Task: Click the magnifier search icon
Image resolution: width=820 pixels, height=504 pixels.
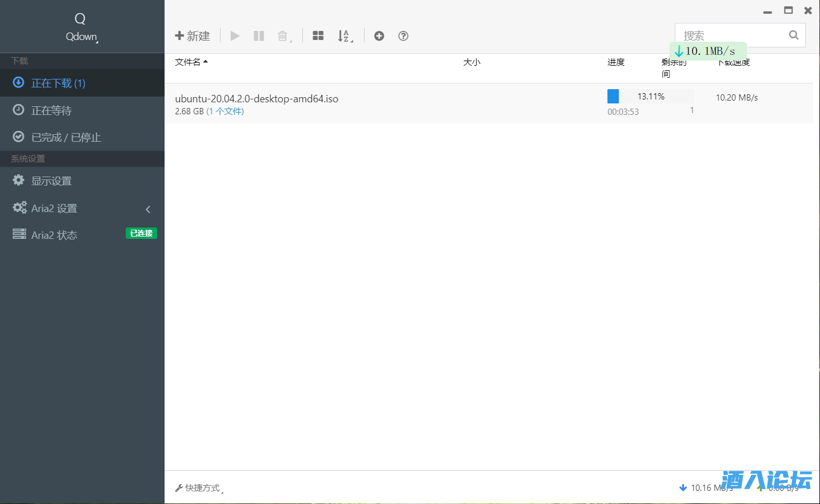Action: click(x=794, y=35)
